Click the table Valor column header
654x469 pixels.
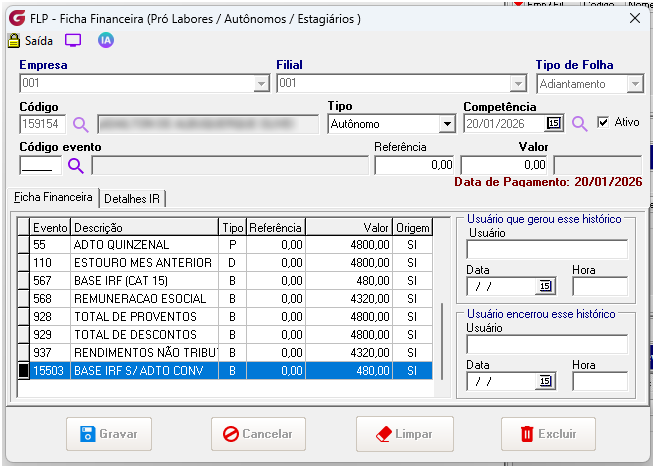(x=349, y=228)
